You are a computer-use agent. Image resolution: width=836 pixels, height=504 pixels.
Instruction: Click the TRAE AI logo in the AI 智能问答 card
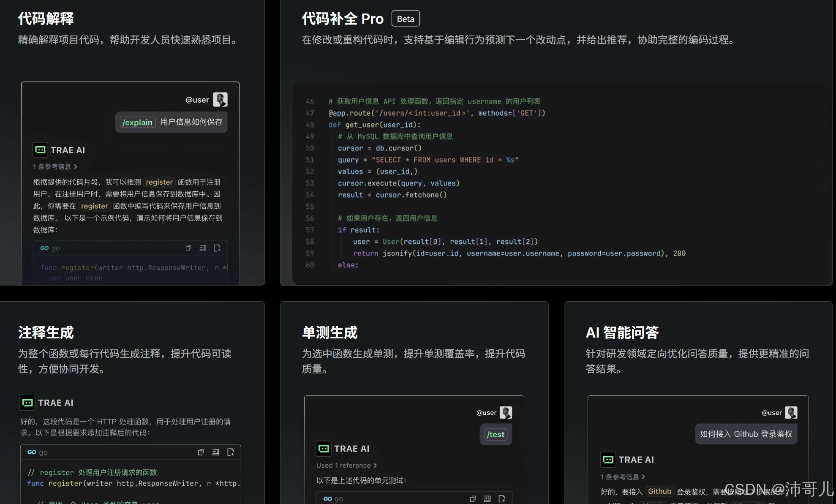click(x=608, y=460)
